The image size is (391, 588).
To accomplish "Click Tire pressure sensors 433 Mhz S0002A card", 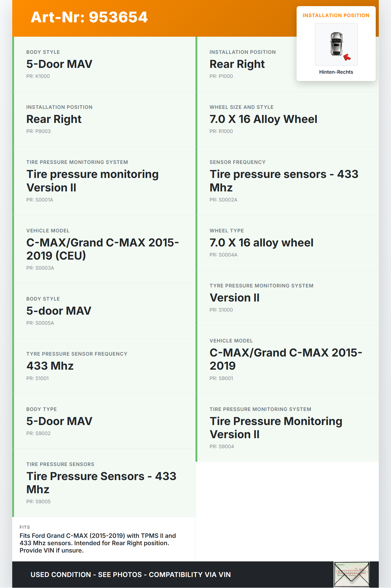I will 287,181.
